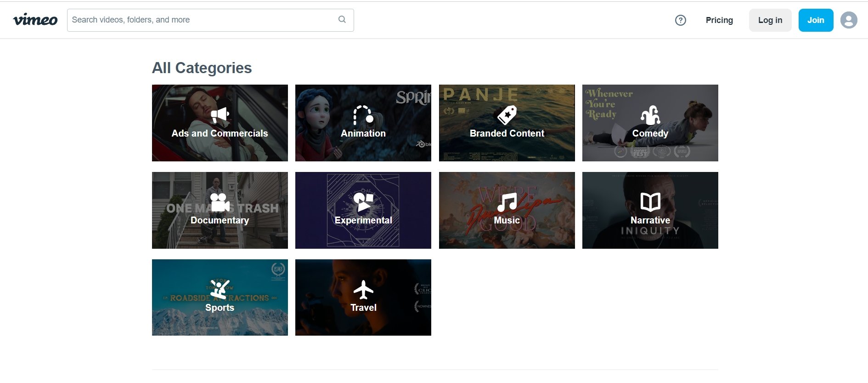Focus the search videos input field
Image resolution: width=868 pixels, height=383 pixels.
[x=202, y=20]
